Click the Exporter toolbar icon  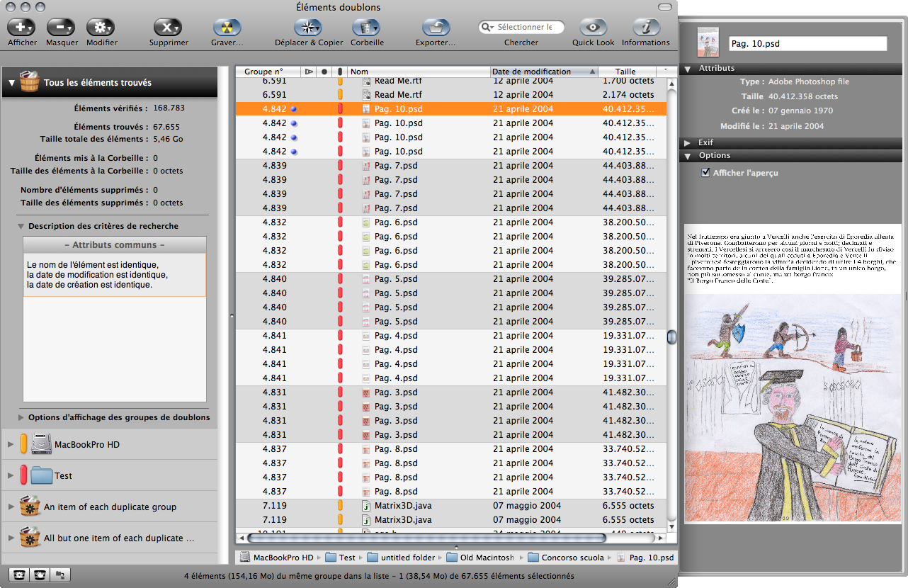[436, 28]
